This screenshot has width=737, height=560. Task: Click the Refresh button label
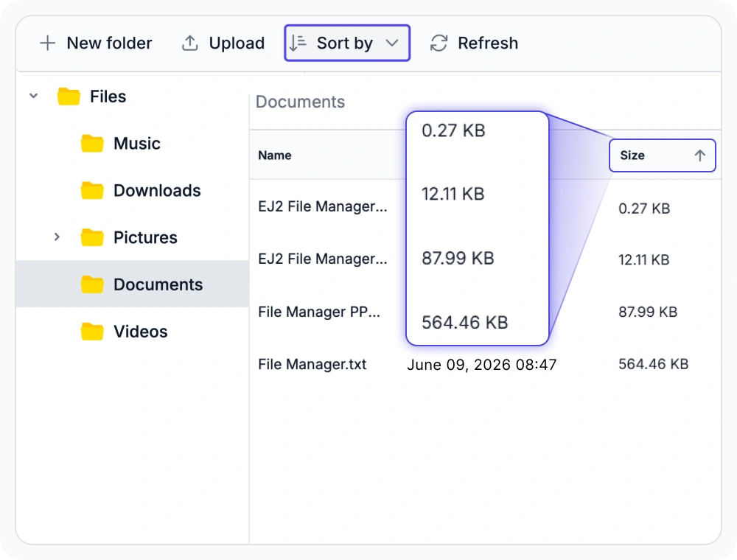488,43
